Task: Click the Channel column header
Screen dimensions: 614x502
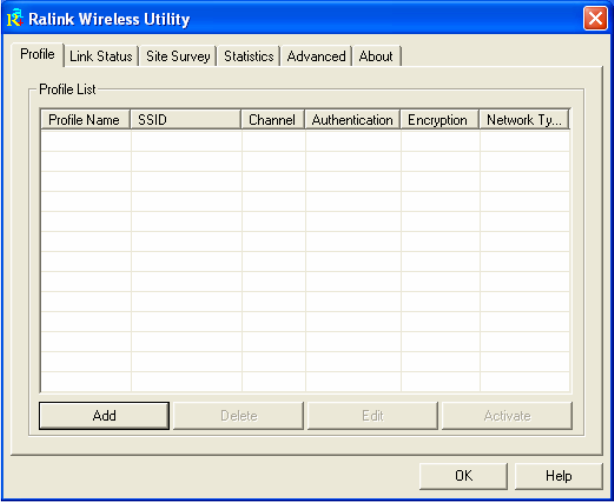Action: [x=273, y=119]
